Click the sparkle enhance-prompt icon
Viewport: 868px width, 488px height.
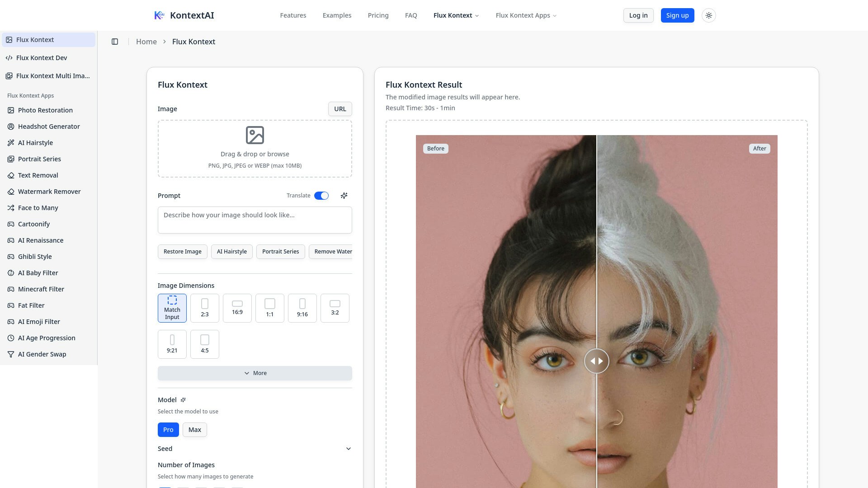point(344,196)
